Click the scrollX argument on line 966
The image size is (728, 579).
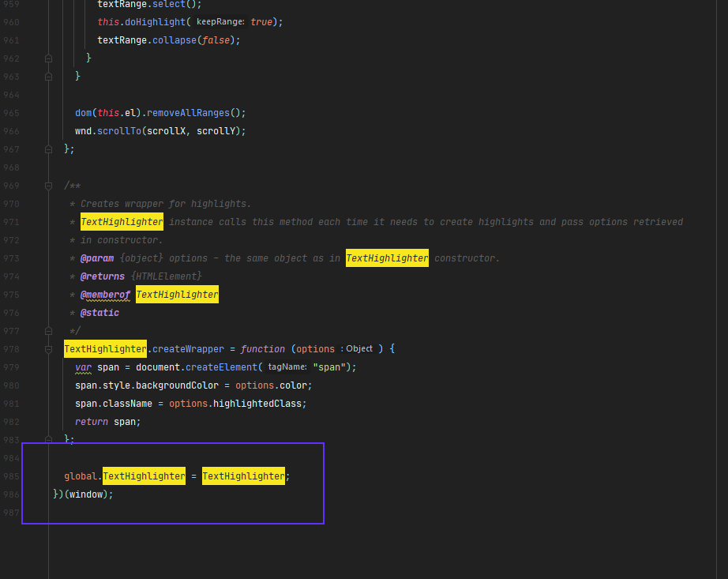point(167,131)
